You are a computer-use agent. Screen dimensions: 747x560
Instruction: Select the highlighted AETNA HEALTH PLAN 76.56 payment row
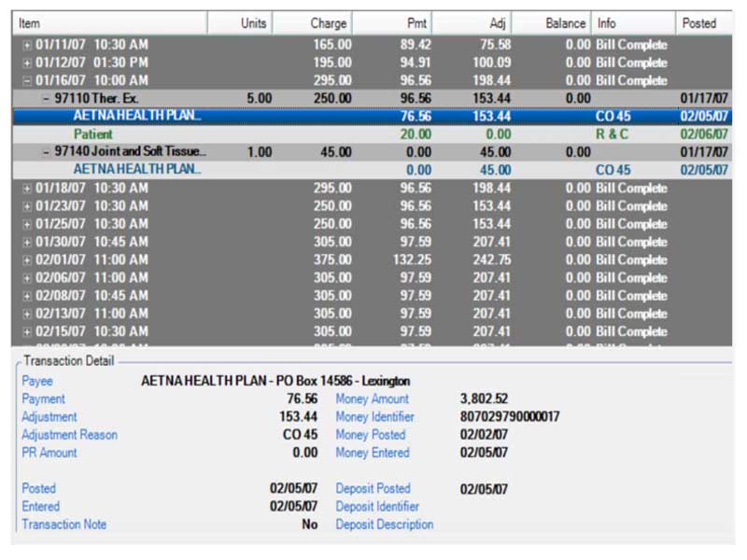(x=373, y=116)
